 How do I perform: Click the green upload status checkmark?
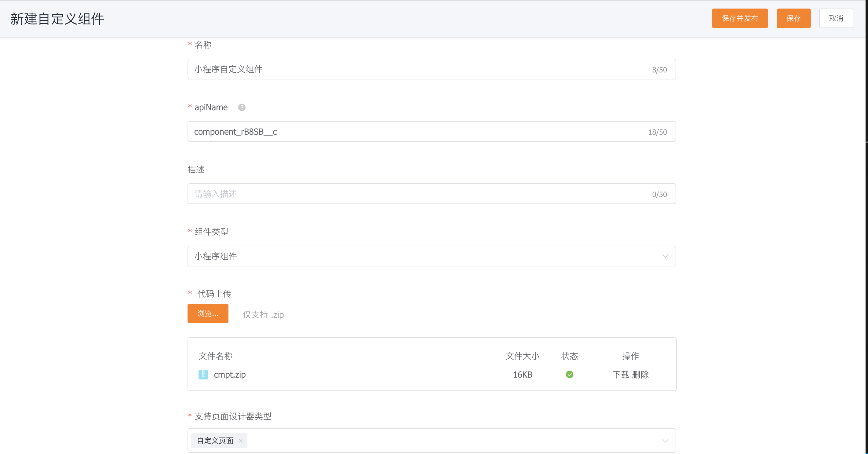pos(570,375)
